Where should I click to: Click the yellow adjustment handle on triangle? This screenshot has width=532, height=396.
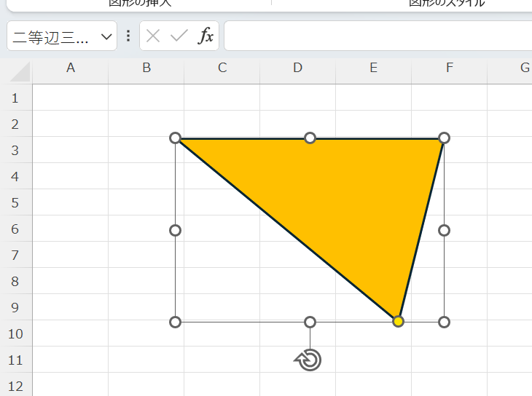[x=398, y=321]
